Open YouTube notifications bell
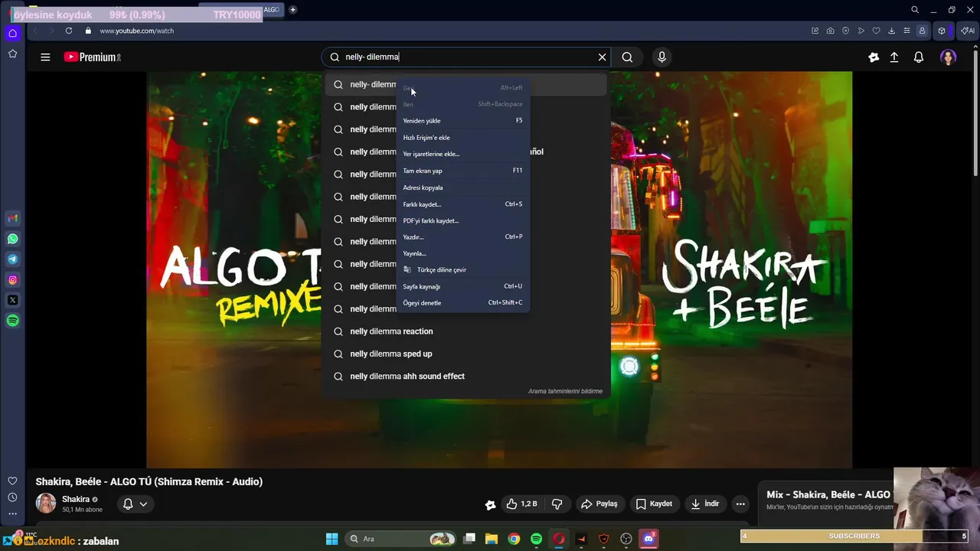980x551 pixels. tap(919, 57)
